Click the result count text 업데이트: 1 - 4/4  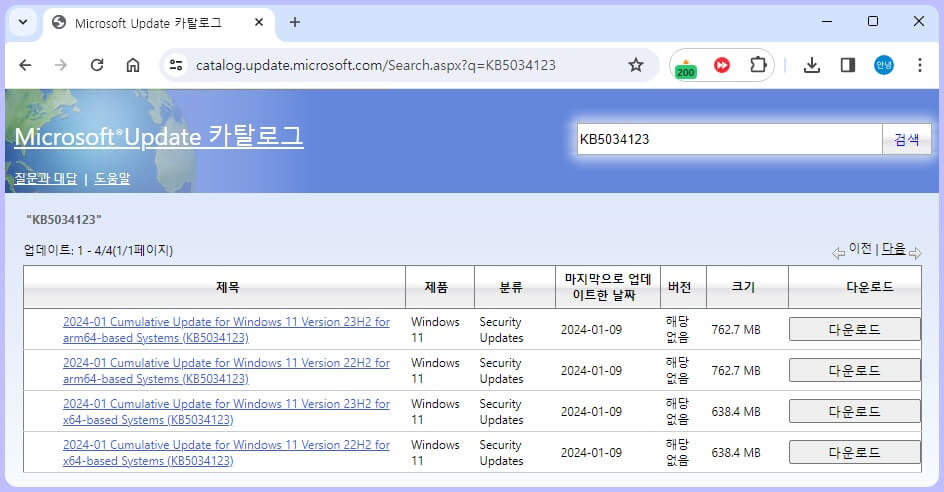pyautogui.click(x=98, y=249)
